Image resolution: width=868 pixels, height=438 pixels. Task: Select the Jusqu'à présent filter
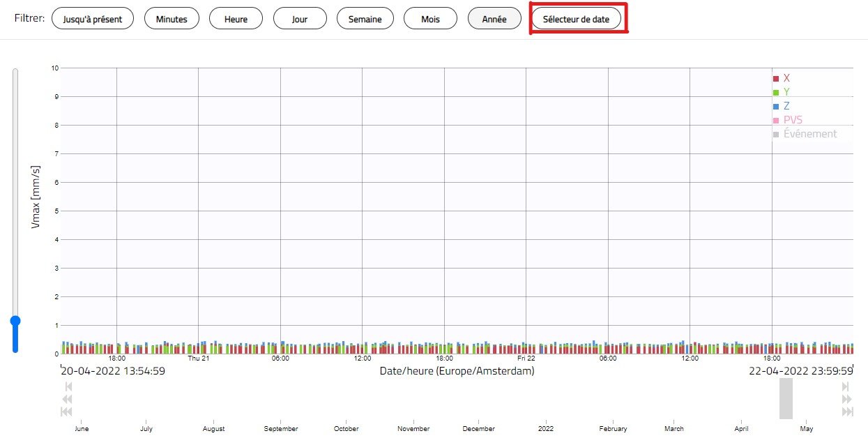coord(93,19)
